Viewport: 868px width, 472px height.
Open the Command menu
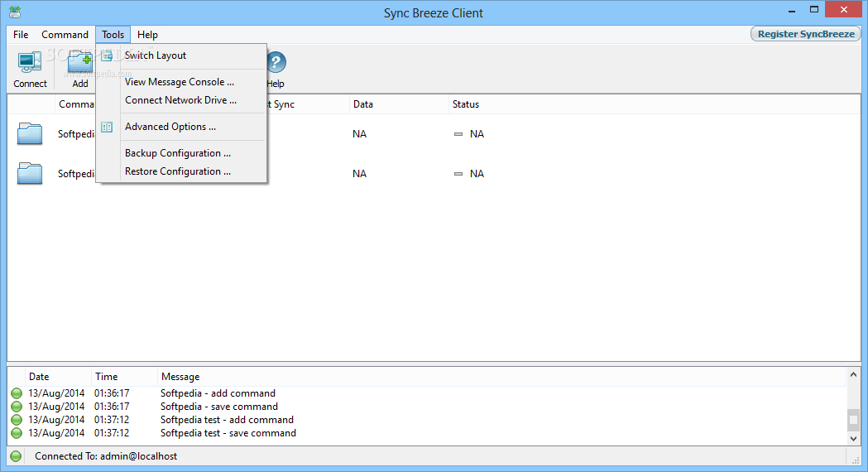tap(65, 34)
